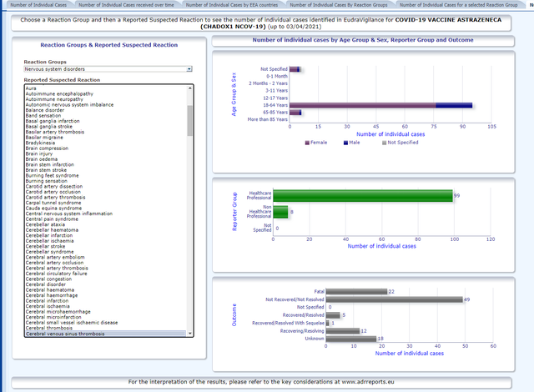
Task: Select Number of Individual Cases By Reaction Groups tab
Action: click(339, 5)
